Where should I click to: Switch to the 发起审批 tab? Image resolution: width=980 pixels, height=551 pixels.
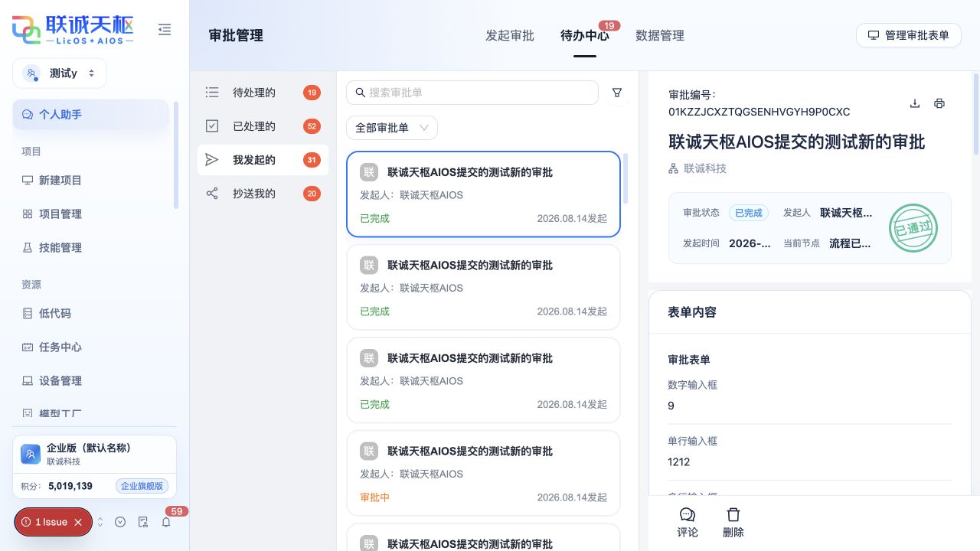tap(510, 35)
